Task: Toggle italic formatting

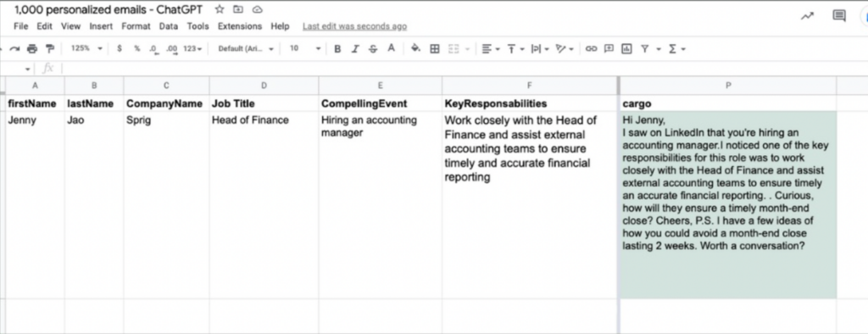Action: tap(355, 48)
